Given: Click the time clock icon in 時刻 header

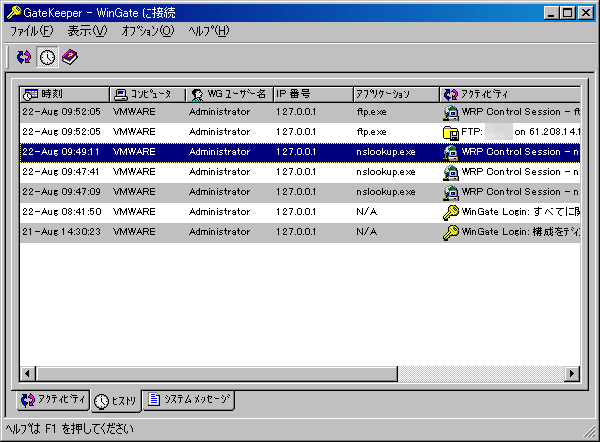Looking at the screenshot, I should [30, 95].
